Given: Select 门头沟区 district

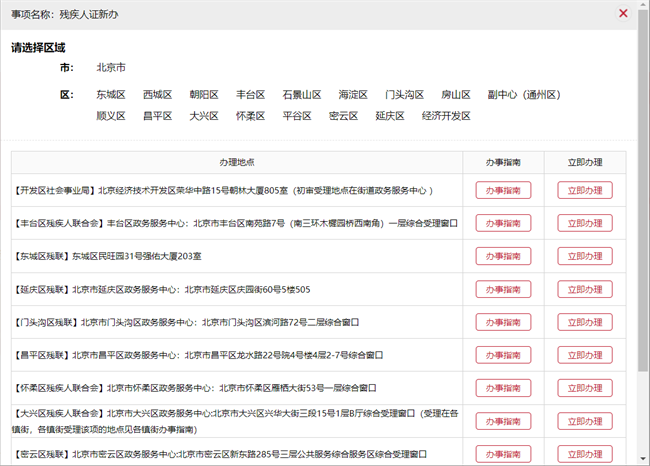Looking at the screenshot, I should tap(405, 95).
